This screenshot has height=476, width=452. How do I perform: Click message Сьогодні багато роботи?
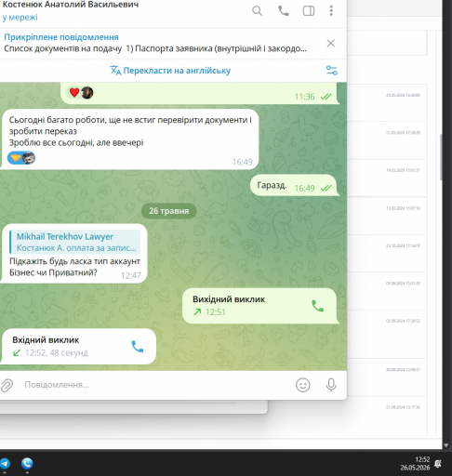[129, 139]
